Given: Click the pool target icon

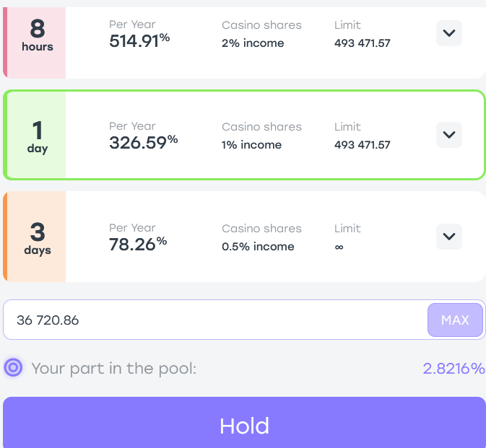Looking at the screenshot, I should click(x=13, y=367).
